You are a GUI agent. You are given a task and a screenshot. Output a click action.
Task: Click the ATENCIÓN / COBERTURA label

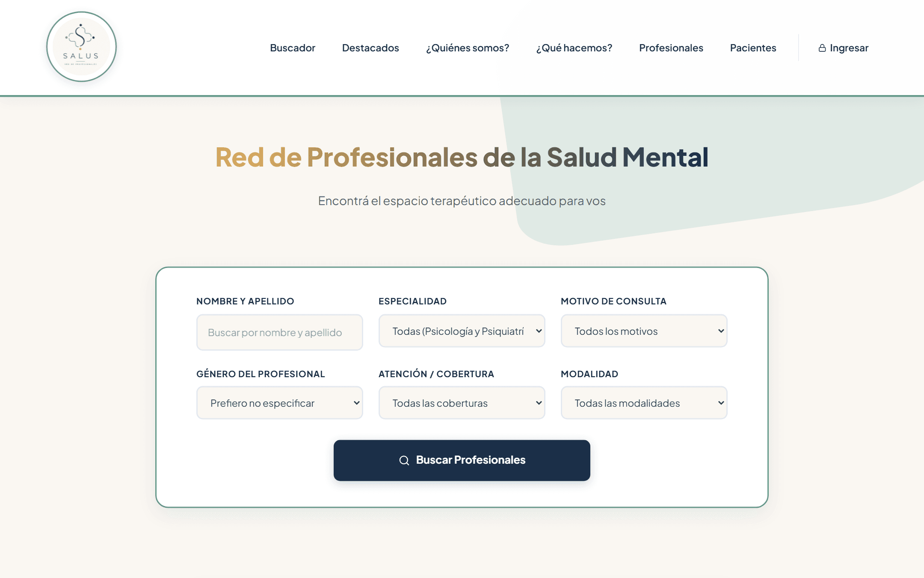436,374
